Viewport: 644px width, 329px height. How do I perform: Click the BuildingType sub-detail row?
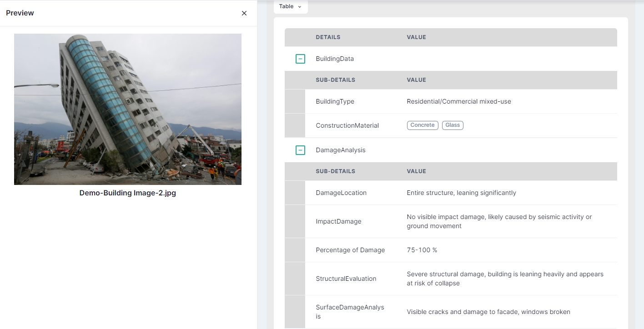click(335, 101)
